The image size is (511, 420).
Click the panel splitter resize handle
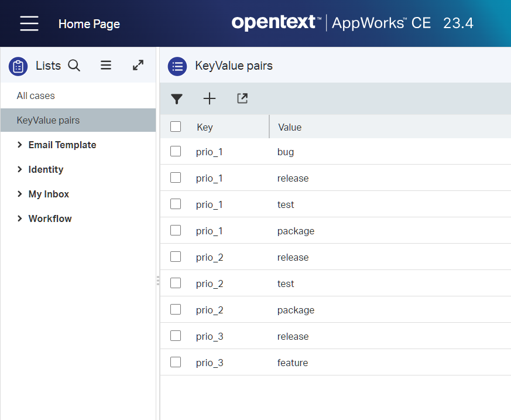coord(157,281)
